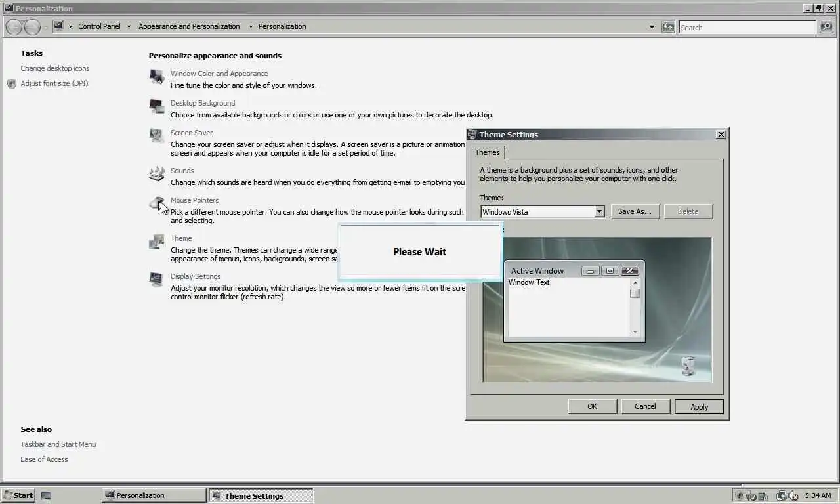Screen dimensions: 840x504
Task: Open the Theme link
Action: 181,238
